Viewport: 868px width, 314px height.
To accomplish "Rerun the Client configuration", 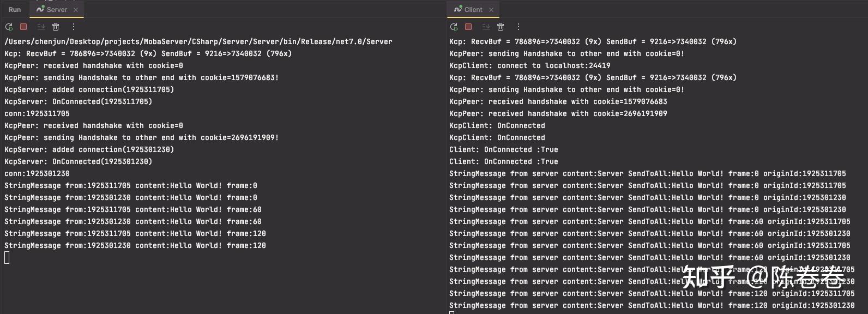I will click(x=454, y=27).
